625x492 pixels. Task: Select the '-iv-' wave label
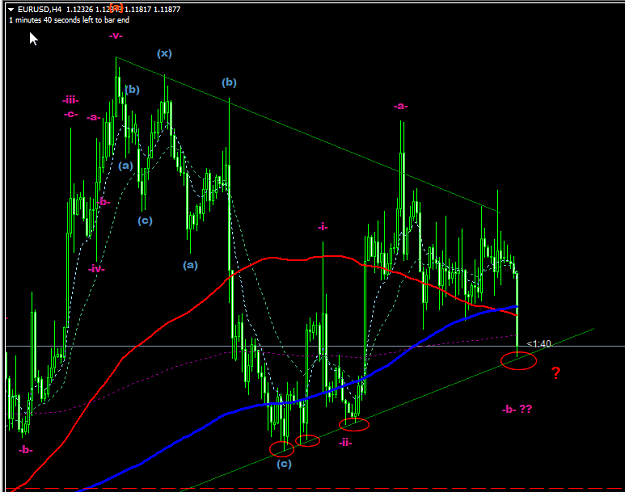pos(96,269)
